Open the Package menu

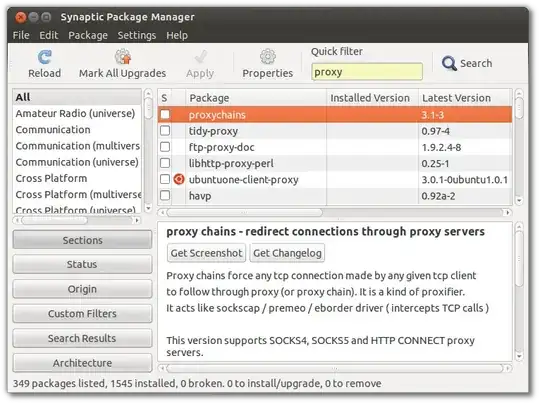(88, 35)
